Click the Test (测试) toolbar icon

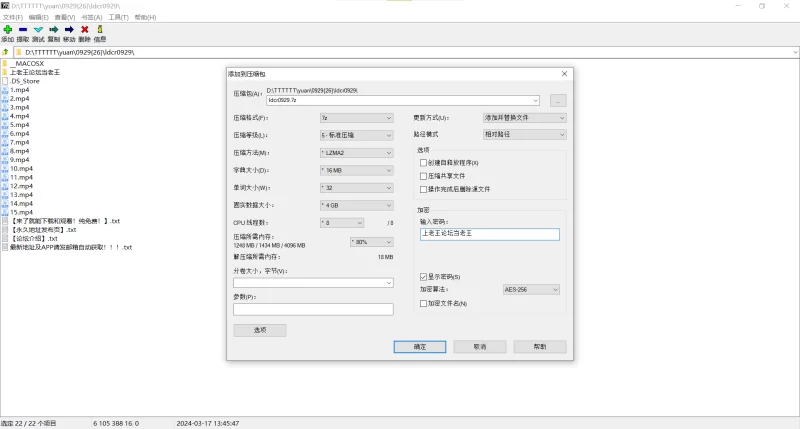[x=38, y=30]
